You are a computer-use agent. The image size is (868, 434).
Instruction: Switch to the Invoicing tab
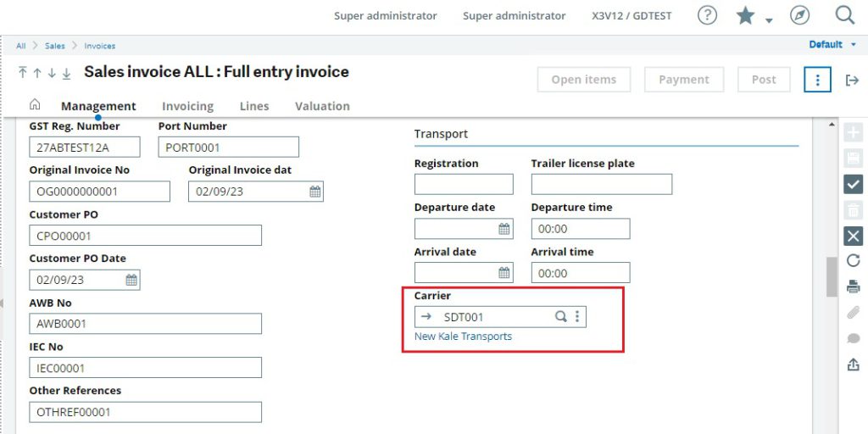(187, 106)
